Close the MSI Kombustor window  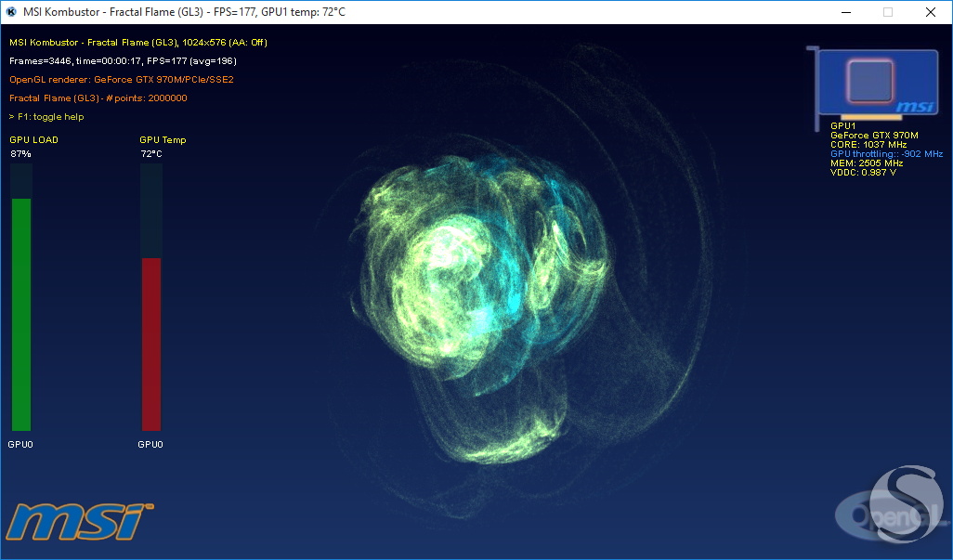coord(931,12)
